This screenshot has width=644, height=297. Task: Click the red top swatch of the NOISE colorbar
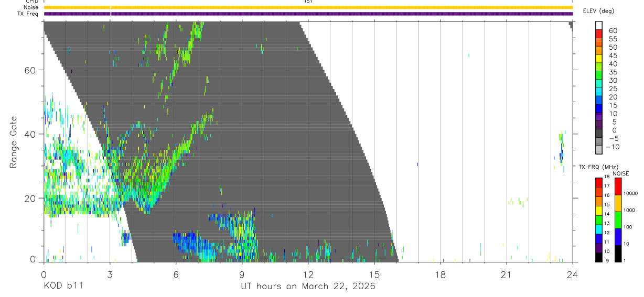618,186
